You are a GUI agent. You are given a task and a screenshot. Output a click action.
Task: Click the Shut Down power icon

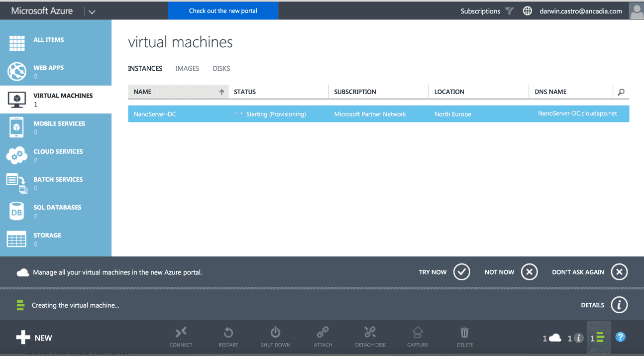275,332
